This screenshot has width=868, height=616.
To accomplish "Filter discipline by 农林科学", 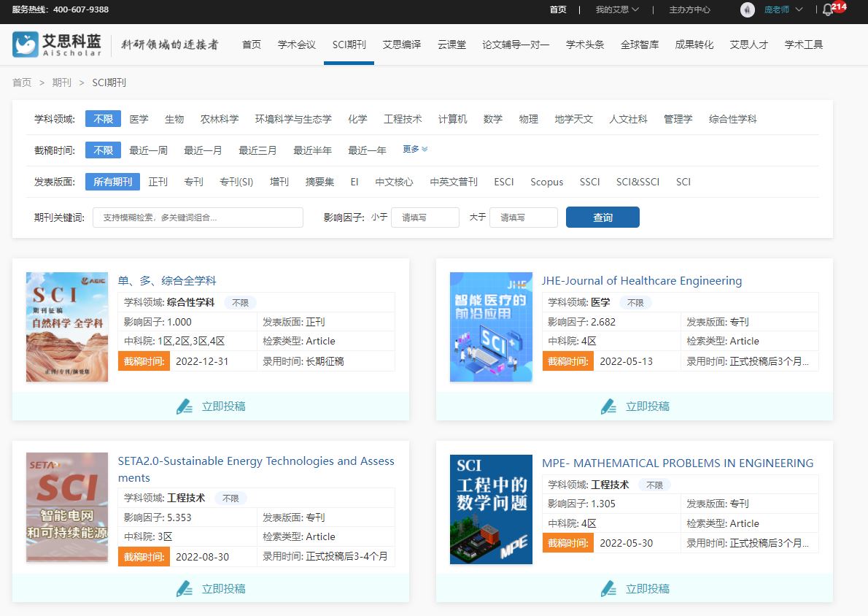I will coord(220,119).
